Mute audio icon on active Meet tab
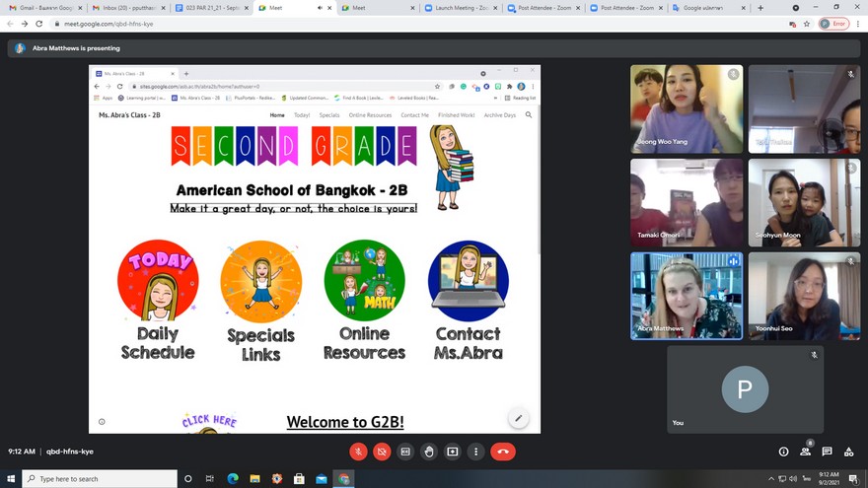The width and height of the screenshot is (868, 488). pyautogui.click(x=320, y=8)
